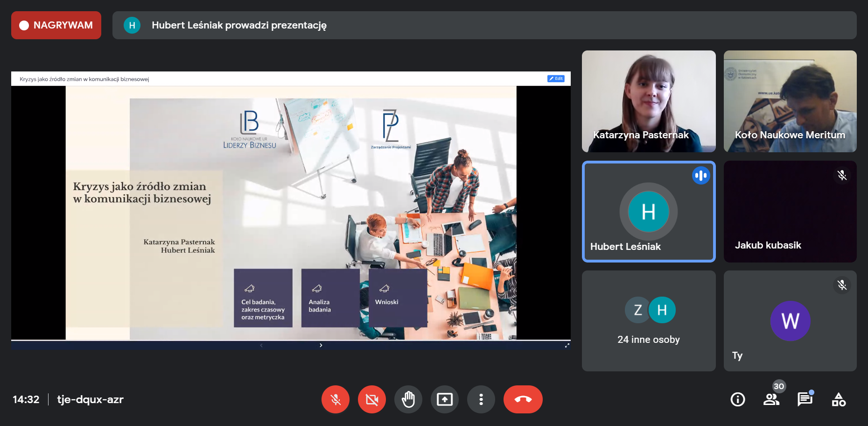Select the 'Wnioski' slide section
The height and width of the screenshot is (426, 868).
click(x=397, y=298)
